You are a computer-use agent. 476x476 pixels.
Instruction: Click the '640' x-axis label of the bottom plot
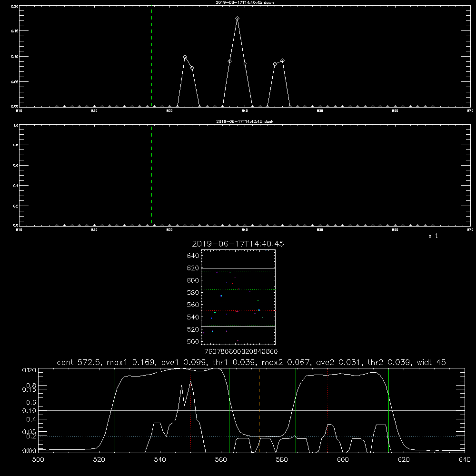[x=465, y=460]
